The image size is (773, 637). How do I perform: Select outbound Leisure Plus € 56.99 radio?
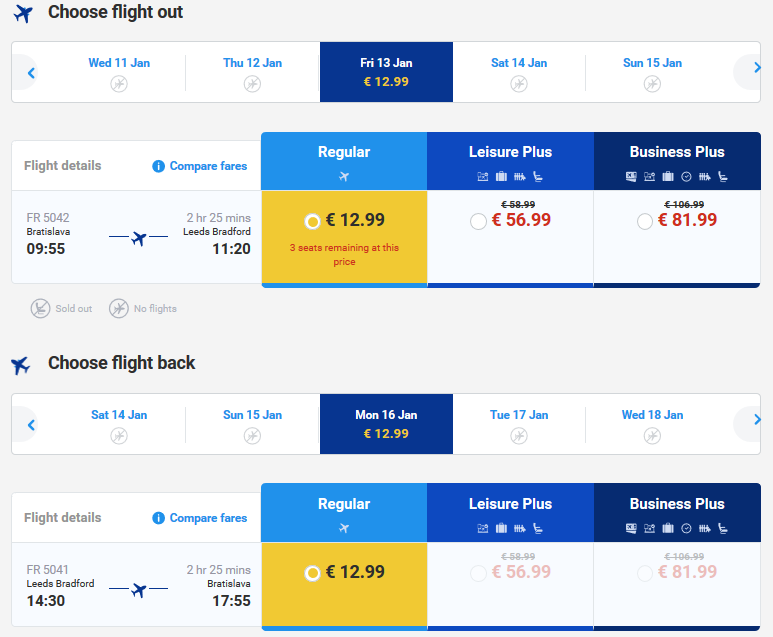(478, 221)
